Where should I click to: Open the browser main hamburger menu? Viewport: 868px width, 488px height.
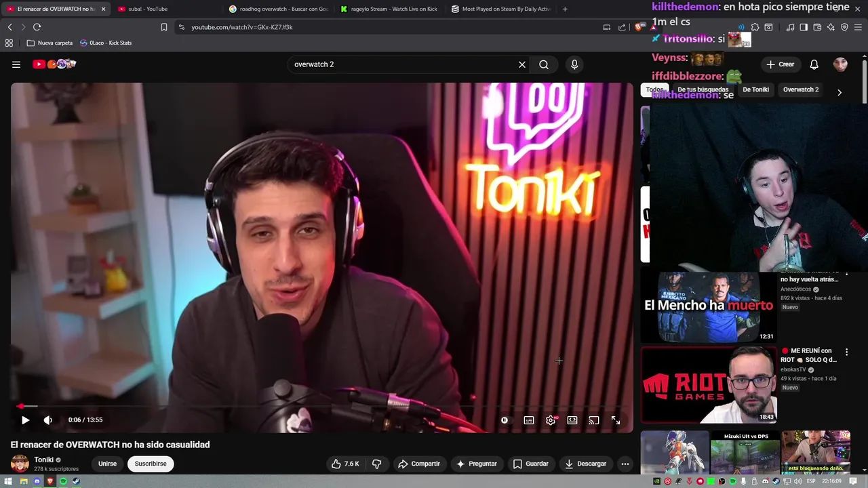pos(858,27)
